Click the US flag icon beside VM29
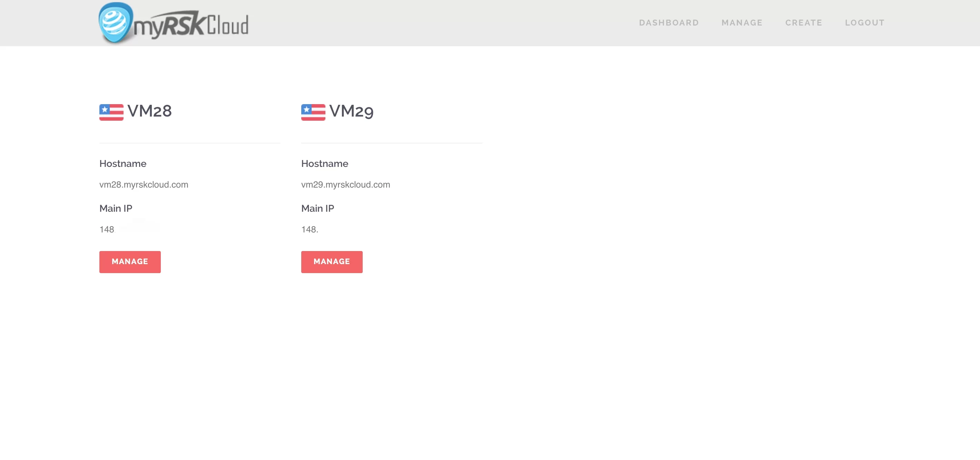Viewport: 980px width, 460px height. 313,112
